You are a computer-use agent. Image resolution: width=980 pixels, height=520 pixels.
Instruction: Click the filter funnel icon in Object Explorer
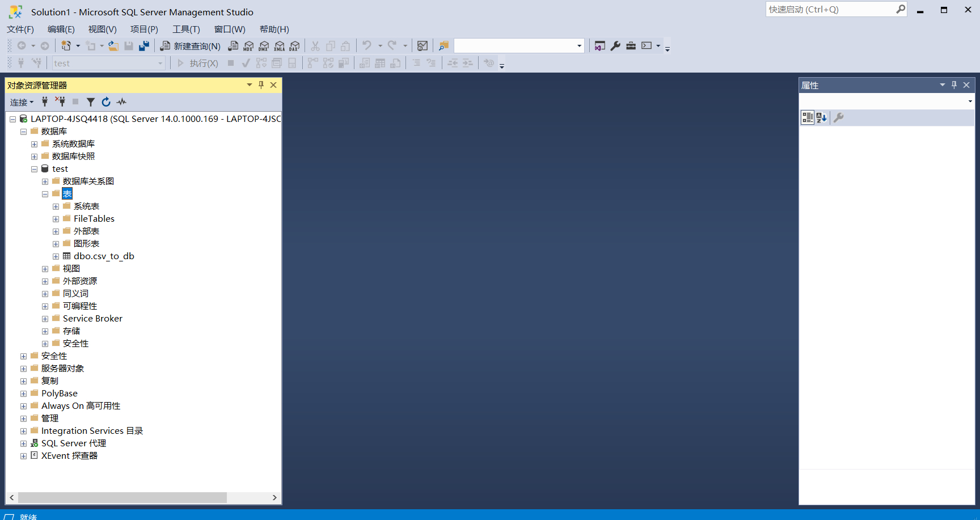(x=90, y=102)
